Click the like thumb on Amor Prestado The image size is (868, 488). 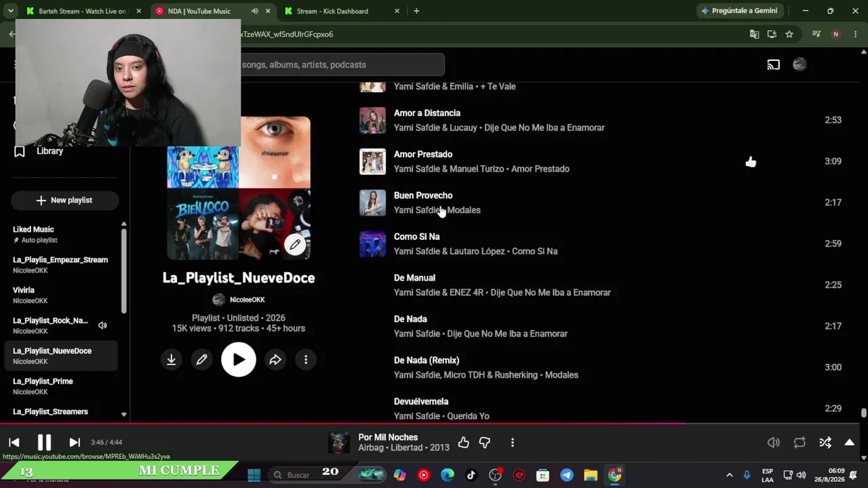(x=751, y=162)
